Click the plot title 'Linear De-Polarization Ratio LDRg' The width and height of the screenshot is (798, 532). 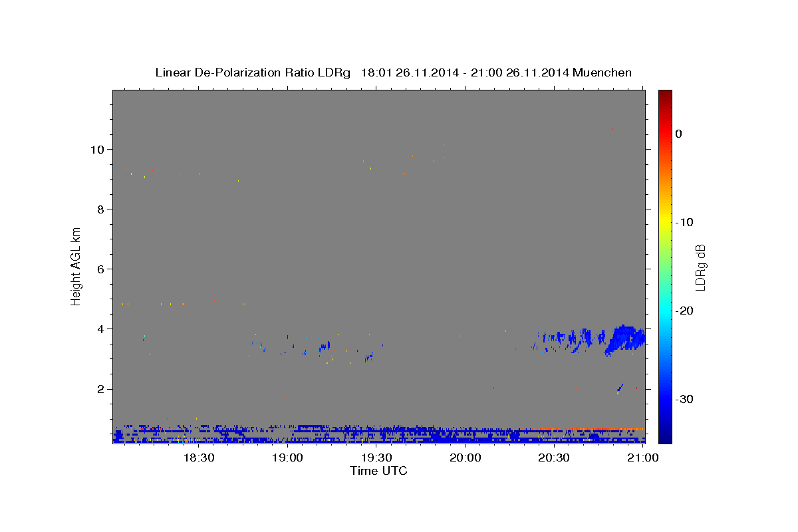(x=252, y=72)
